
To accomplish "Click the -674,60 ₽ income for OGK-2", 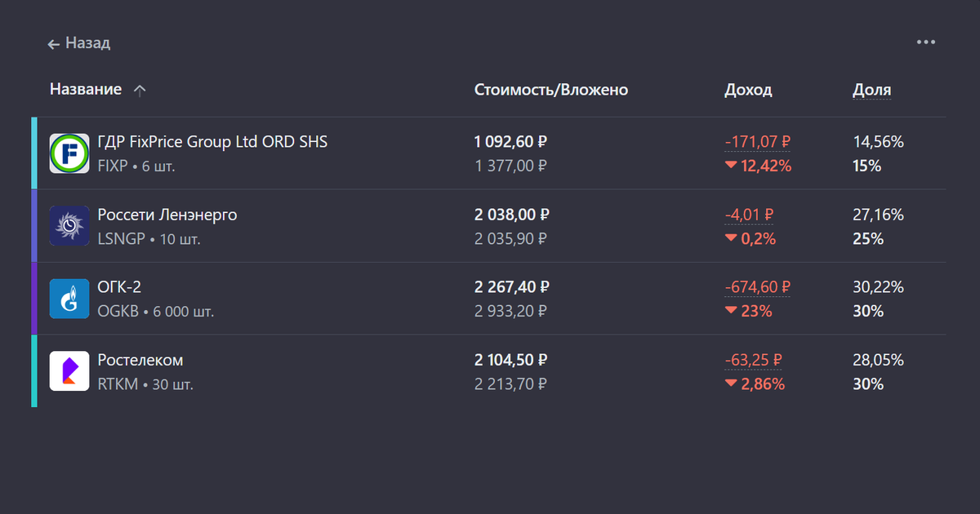I will click(757, 287).
